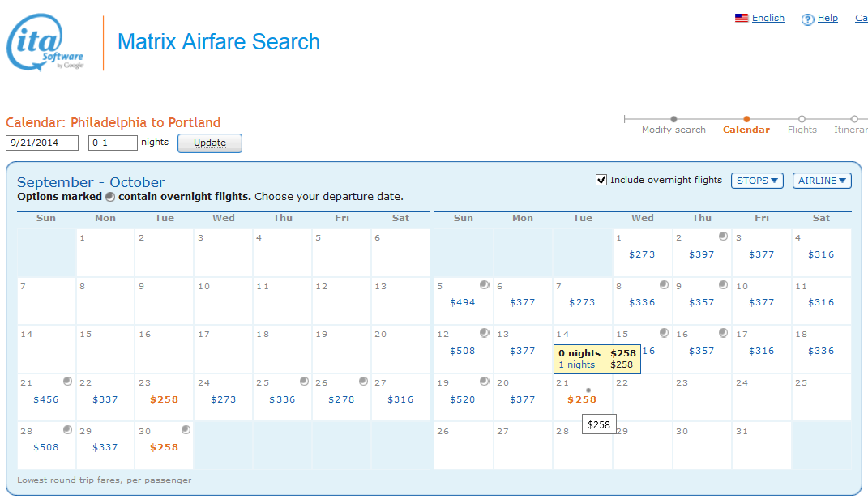Click the departure date input field
The width and height of the screenshot is (868, 503).
(x=42, y=143)
